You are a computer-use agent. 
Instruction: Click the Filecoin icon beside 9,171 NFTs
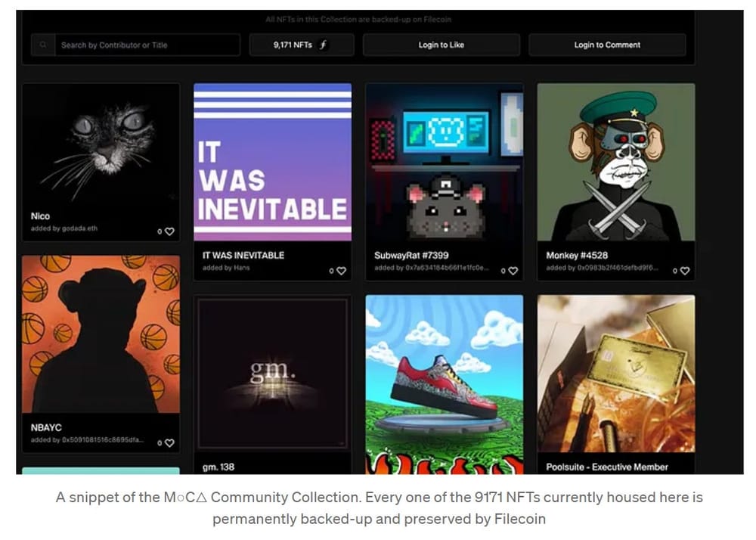[324, 45]
